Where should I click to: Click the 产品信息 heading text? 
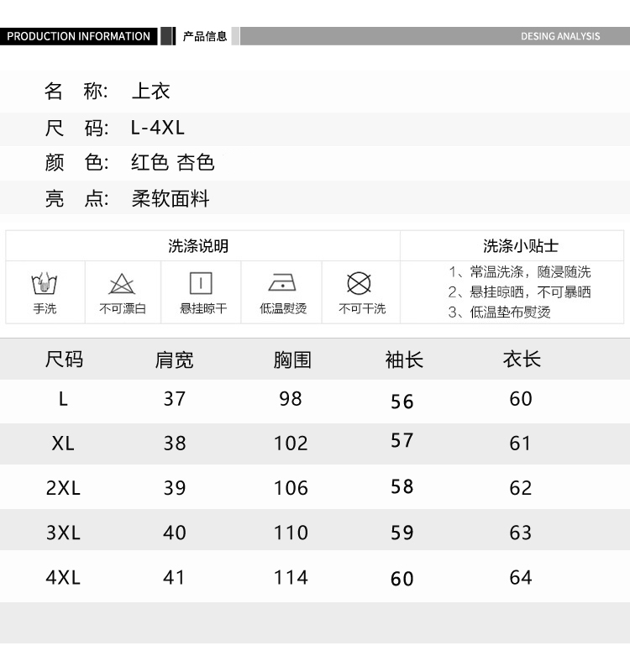(204, 36)
